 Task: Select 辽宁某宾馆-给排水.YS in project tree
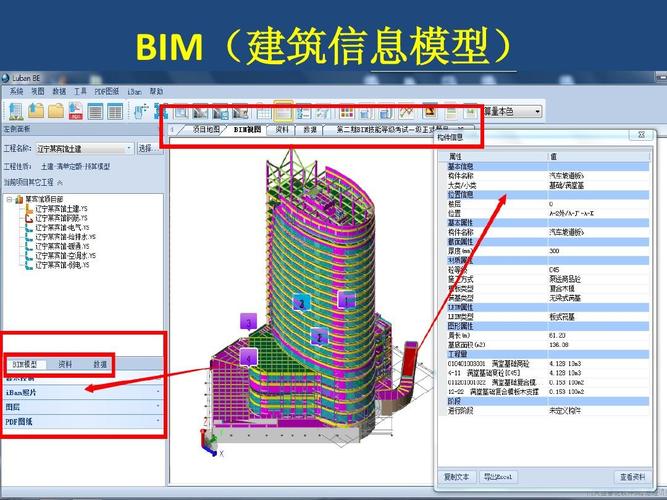coord(66,237)
